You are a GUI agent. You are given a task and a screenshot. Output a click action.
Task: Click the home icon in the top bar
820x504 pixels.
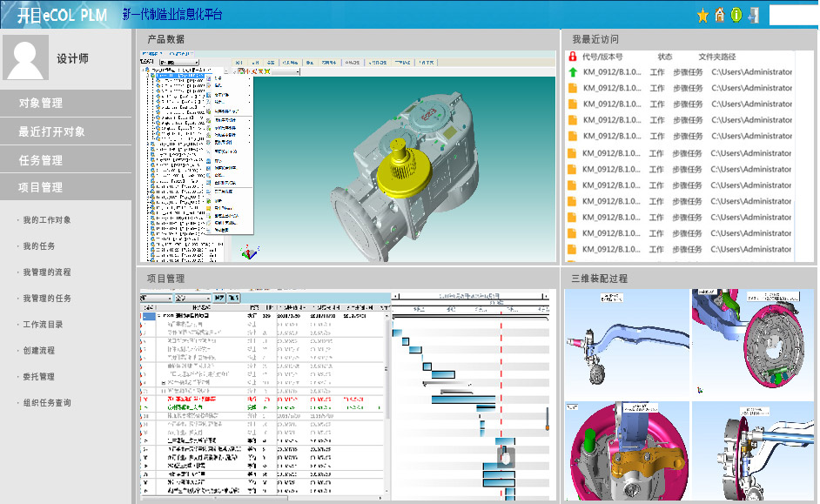click(720, 15)
